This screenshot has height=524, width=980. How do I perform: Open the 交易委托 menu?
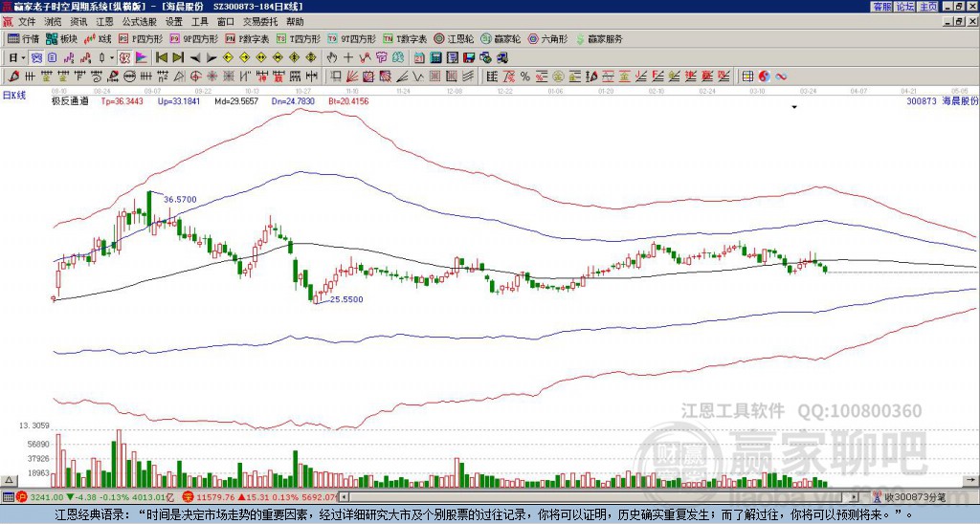[x=260, y=22]
